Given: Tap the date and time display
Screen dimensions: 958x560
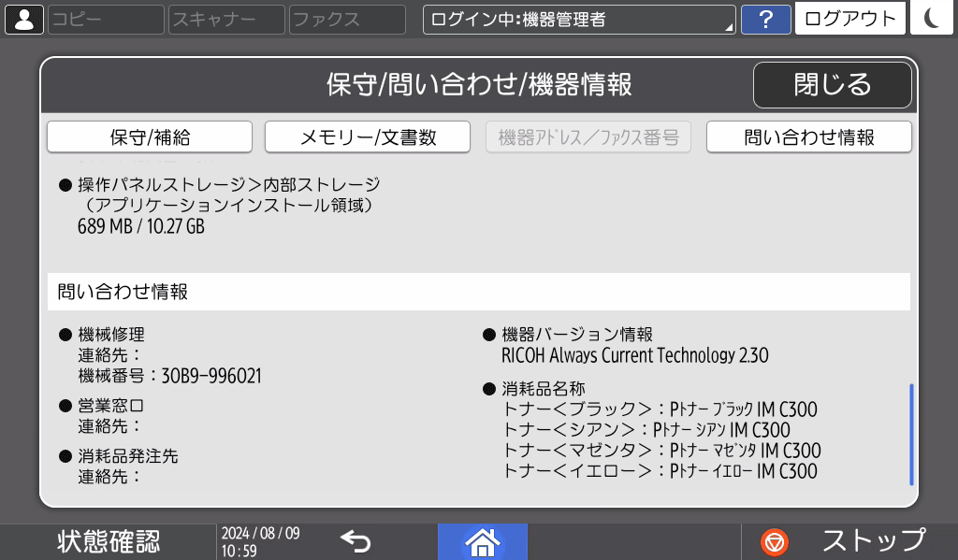Looking at the screenshot, I should [260, 541].
